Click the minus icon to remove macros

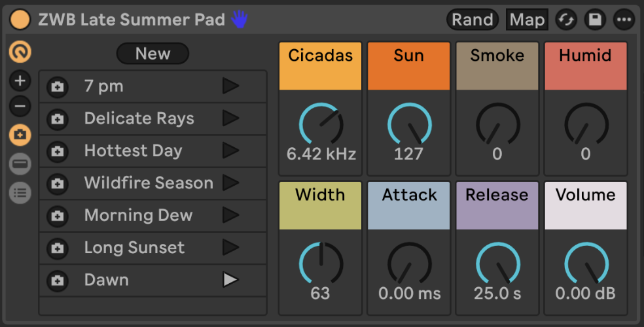20,105
